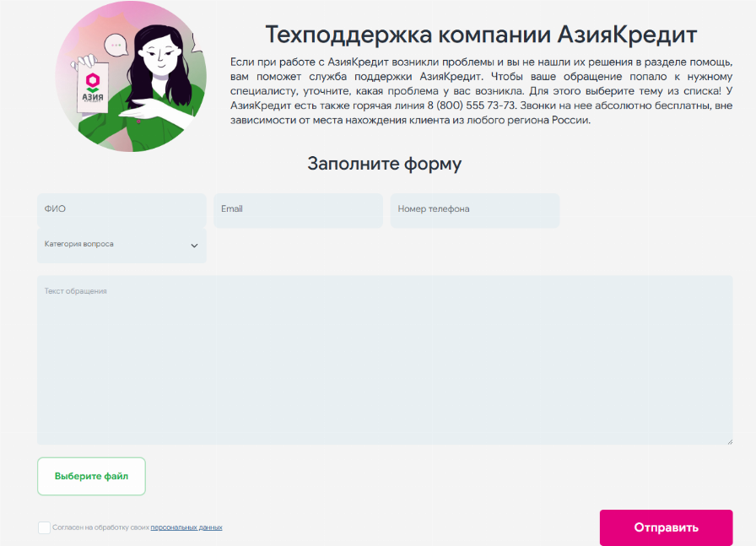Click the Техподдержка компании АзияКредит heading
Viewport: 756px width, 546px height.
(481, 35)
